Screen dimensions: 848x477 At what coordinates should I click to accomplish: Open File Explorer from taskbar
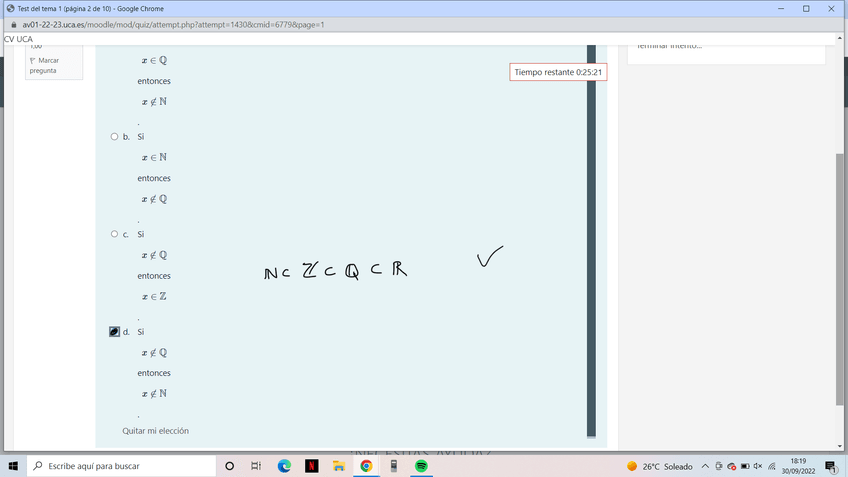(x=339, y=466)
